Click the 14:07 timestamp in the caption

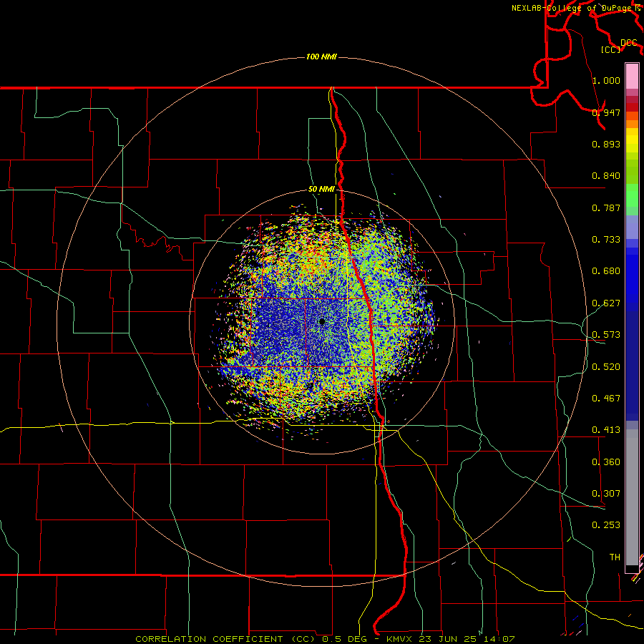(500, 639)
